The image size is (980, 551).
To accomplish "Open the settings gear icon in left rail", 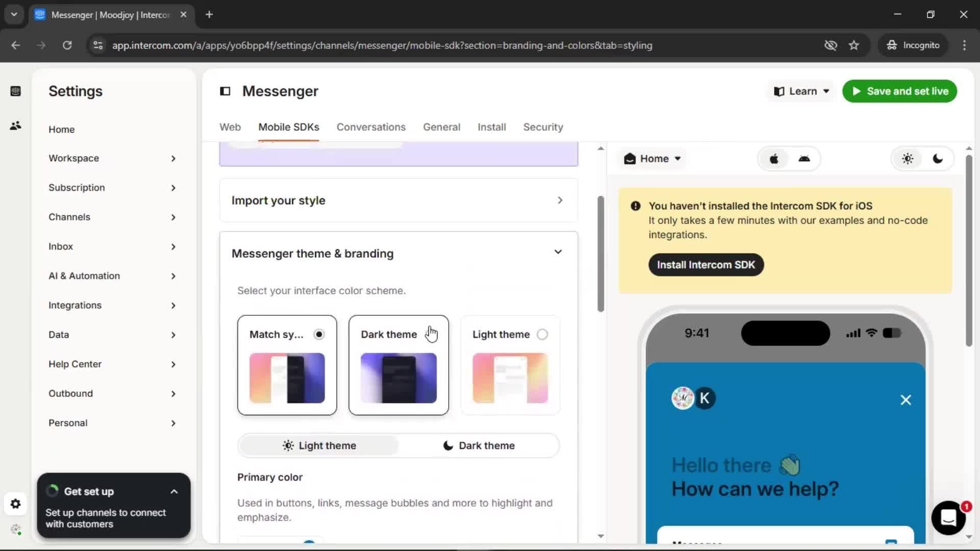I will (15, 504).
